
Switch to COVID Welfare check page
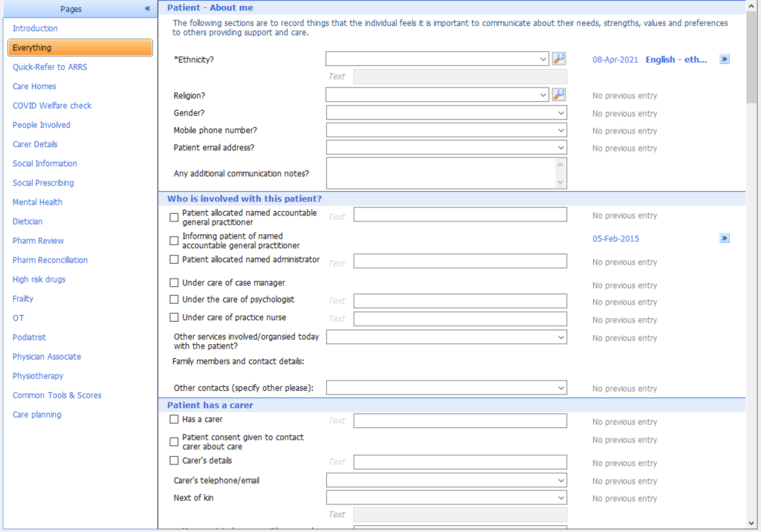tap(52, 106)
